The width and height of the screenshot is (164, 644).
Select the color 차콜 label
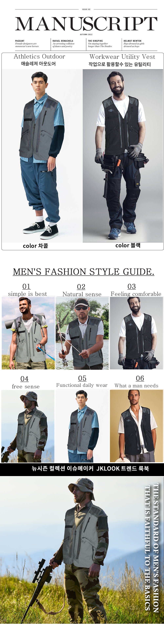[35, 246]
